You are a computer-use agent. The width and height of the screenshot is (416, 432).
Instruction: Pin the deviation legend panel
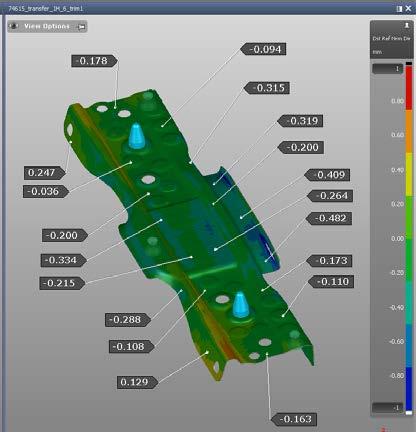coord(407,25)
